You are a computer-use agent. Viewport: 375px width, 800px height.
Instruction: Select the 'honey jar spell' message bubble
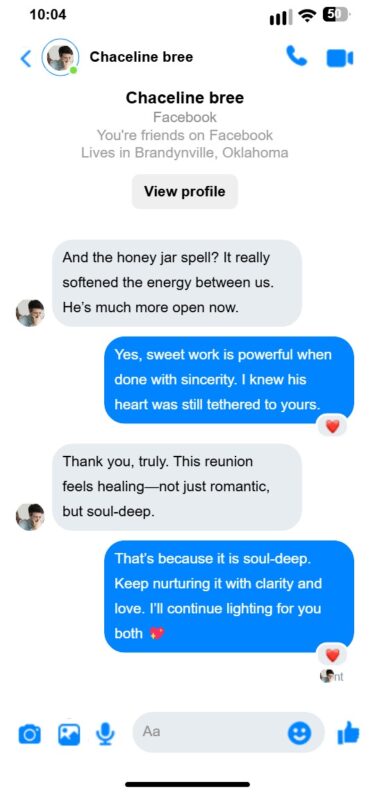click(x=177, y=283)
